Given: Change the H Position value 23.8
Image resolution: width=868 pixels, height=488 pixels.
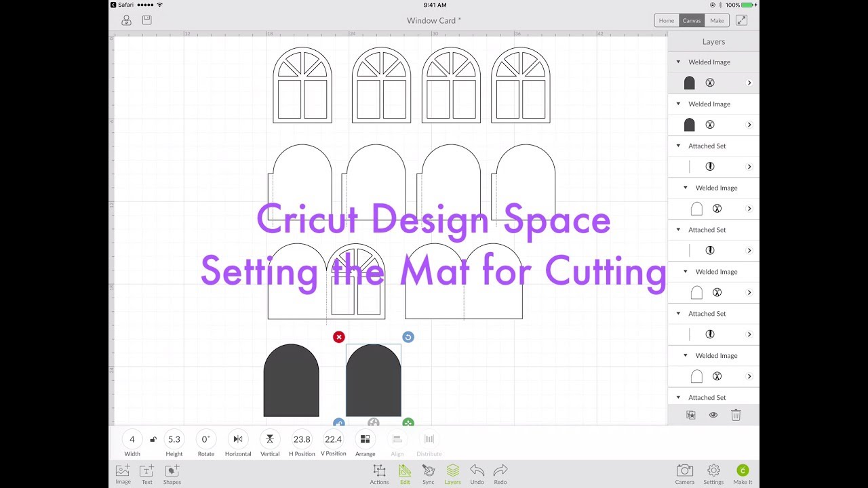Looking at the screenshot, I should (x=302, y=439).
